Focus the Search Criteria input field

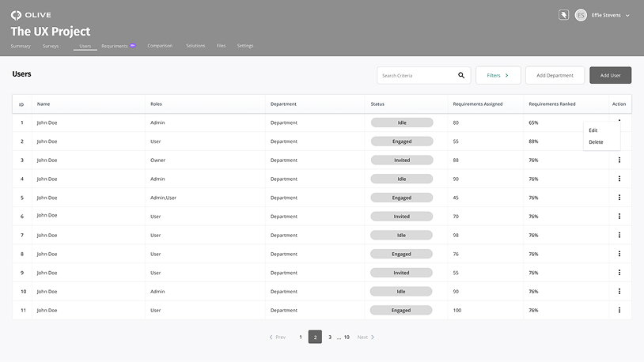pos(424,76)
